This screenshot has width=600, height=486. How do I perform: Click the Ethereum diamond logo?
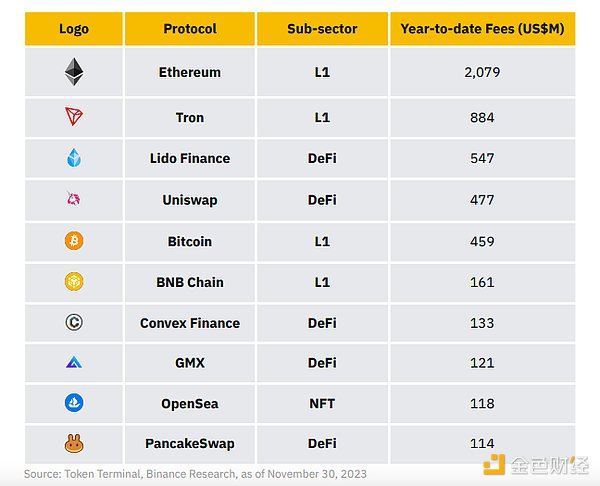coord(74,71)
